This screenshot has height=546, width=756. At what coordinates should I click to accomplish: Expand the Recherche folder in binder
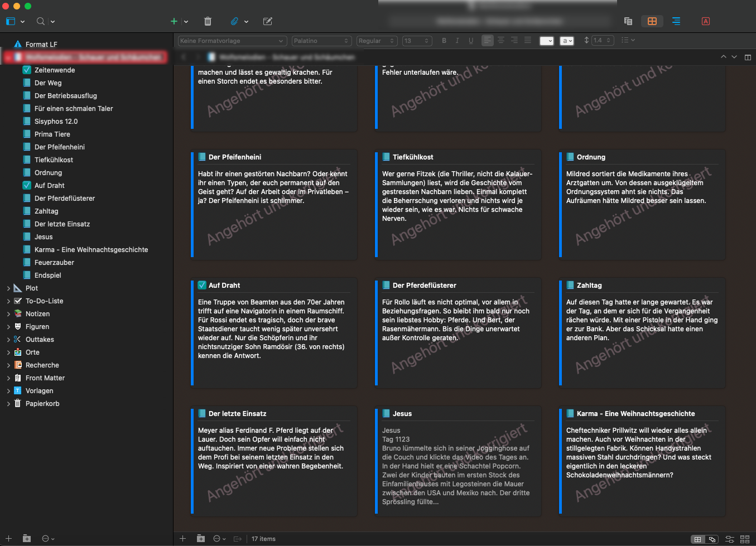pos(8,365)
